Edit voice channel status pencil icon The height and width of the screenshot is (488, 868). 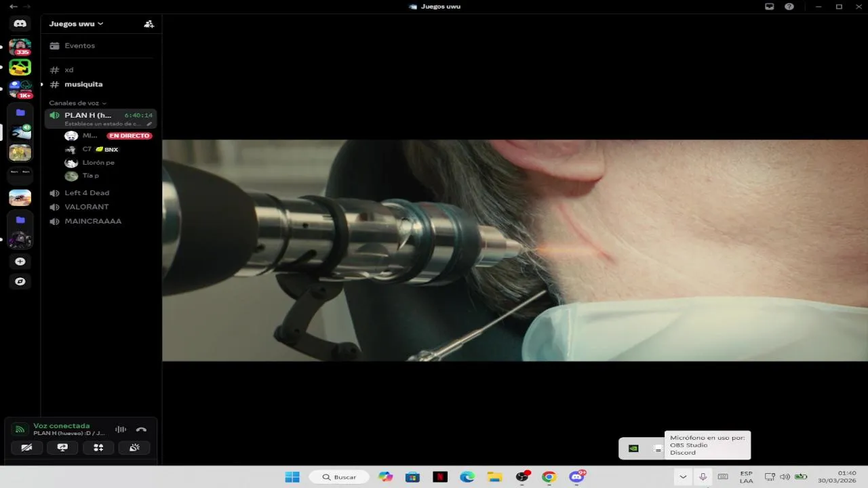pos(149,124)
